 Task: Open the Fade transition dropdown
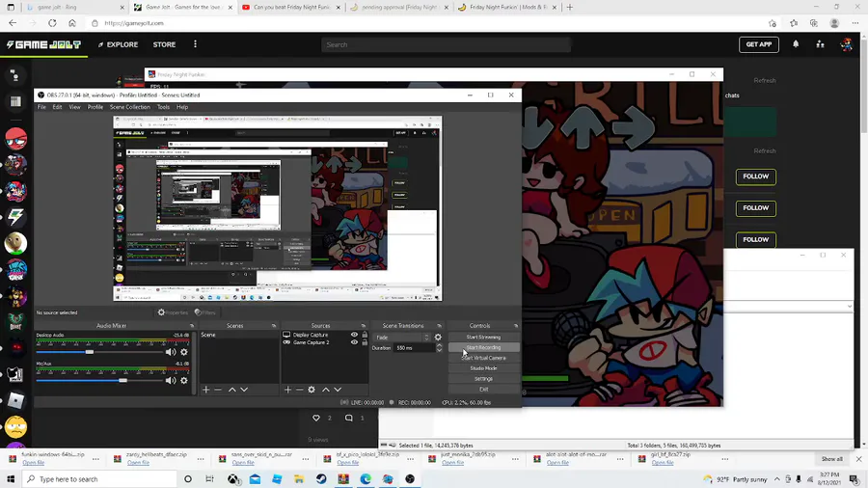tap(402, 337)
